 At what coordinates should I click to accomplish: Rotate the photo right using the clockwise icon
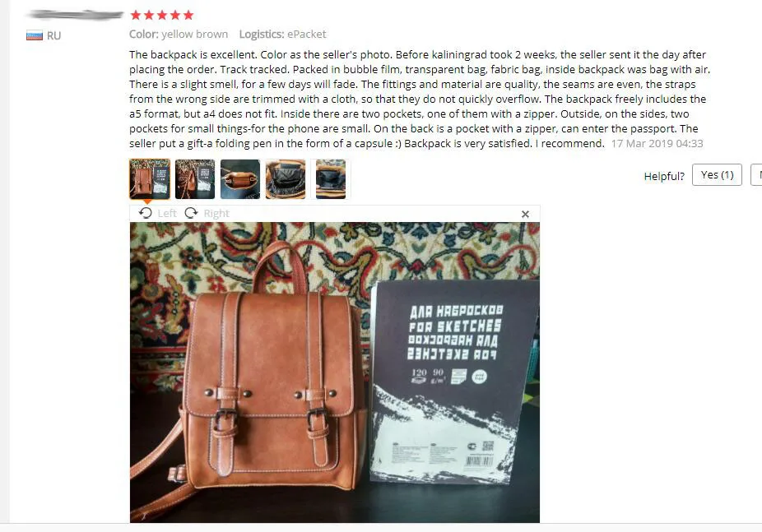pyautogui.click(x=192, y=213)
